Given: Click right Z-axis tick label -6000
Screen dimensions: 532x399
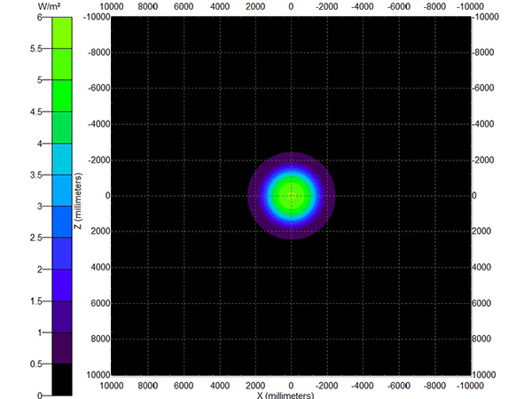Looking at the screenshot, I should (x=483, y=88).
